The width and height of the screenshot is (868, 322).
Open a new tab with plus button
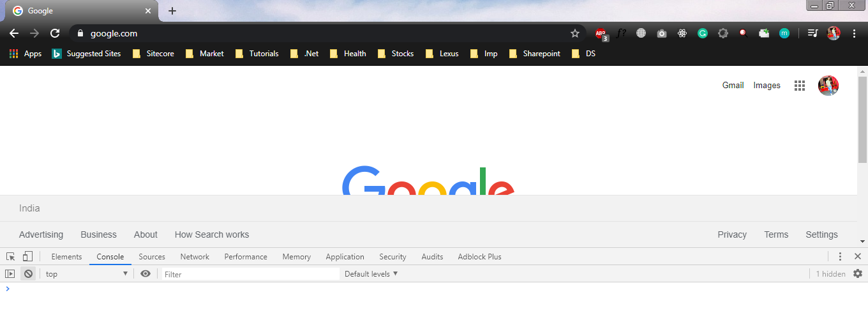172,11
